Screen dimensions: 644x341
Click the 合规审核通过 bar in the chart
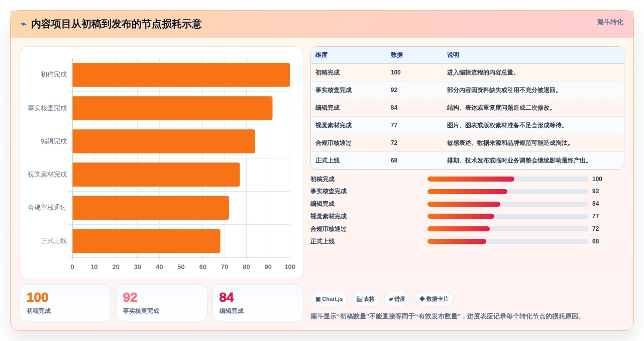tap(151, 208)
